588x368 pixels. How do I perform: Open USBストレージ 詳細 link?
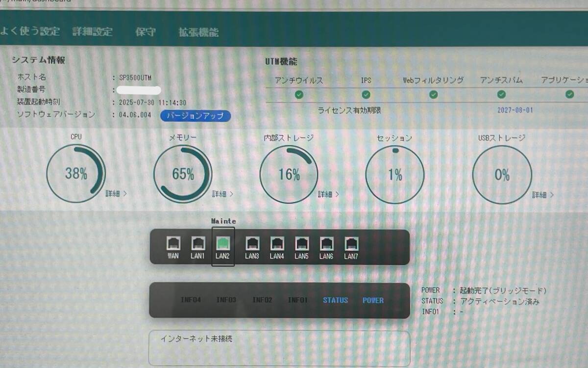pos(543,195)
